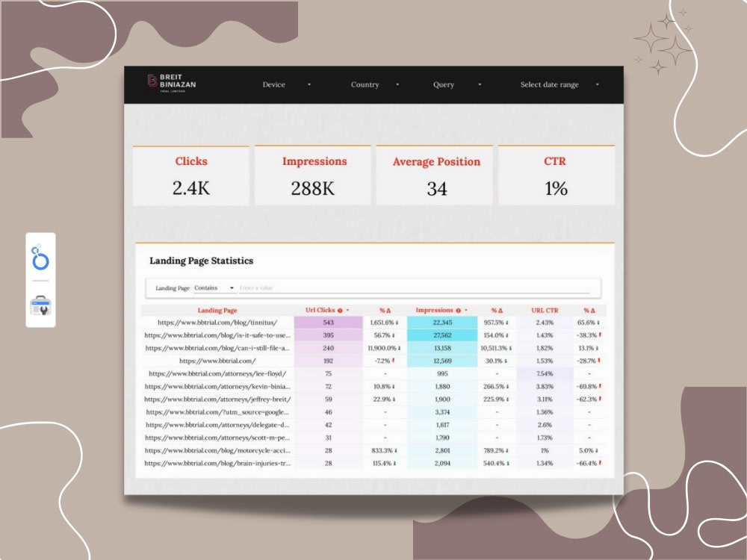Click the 22,345 impressions cell

tap(442, 323)
